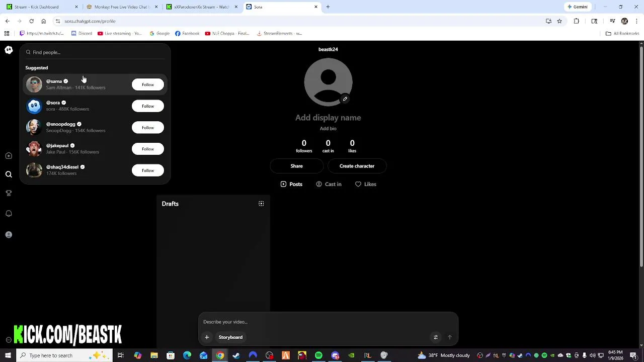Click the 0 followers count
The width and height of the screenshot is (644, 362).
coord(304,146)
